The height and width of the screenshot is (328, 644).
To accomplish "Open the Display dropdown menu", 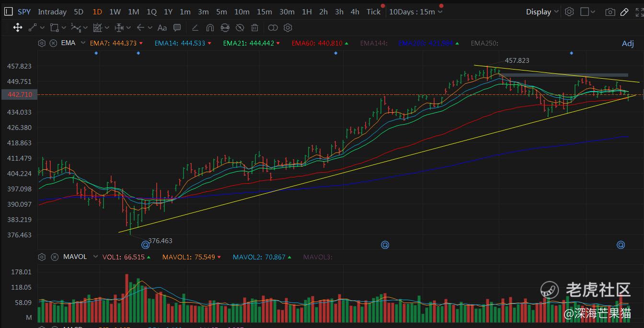I will tap(542, 12).
